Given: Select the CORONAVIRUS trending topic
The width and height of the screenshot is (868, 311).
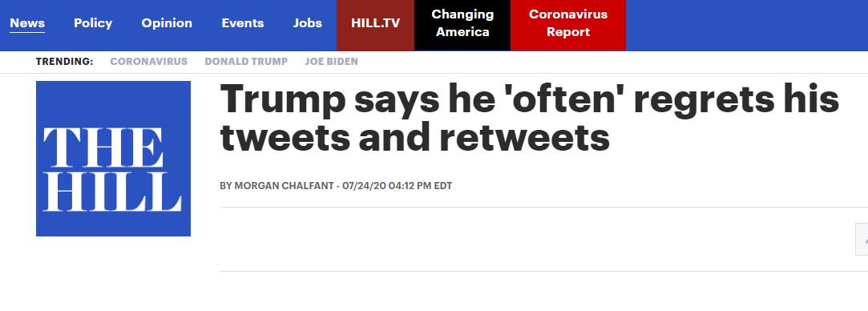Looking at the screenshot, I should click(x=149, y=62).
